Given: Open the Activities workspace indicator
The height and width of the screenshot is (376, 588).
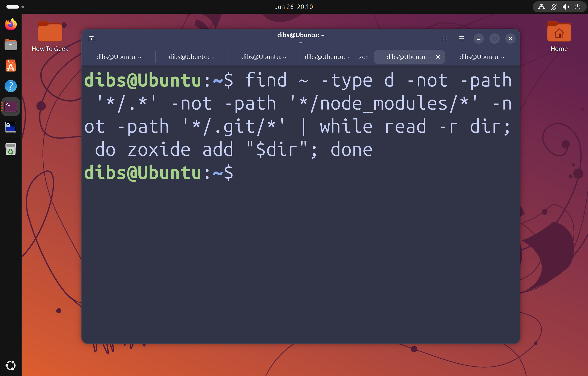Looking at the screenshot, I should (15, 7).
